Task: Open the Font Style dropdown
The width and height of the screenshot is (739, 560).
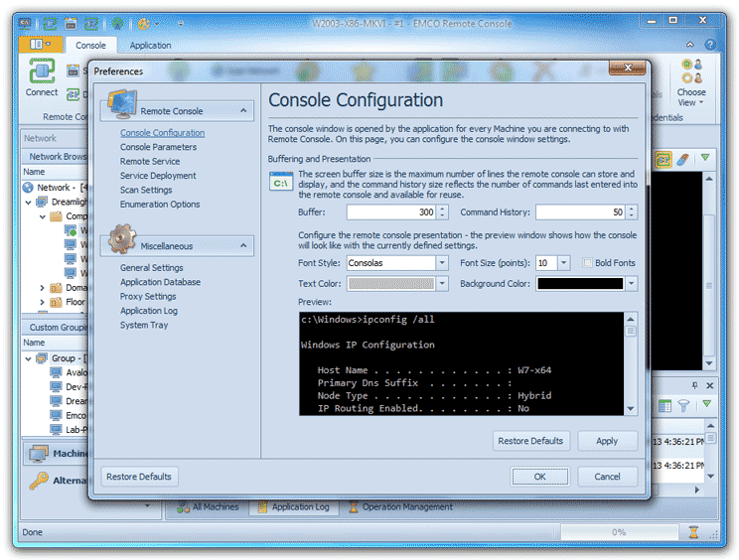Action: tap(442, 263)
